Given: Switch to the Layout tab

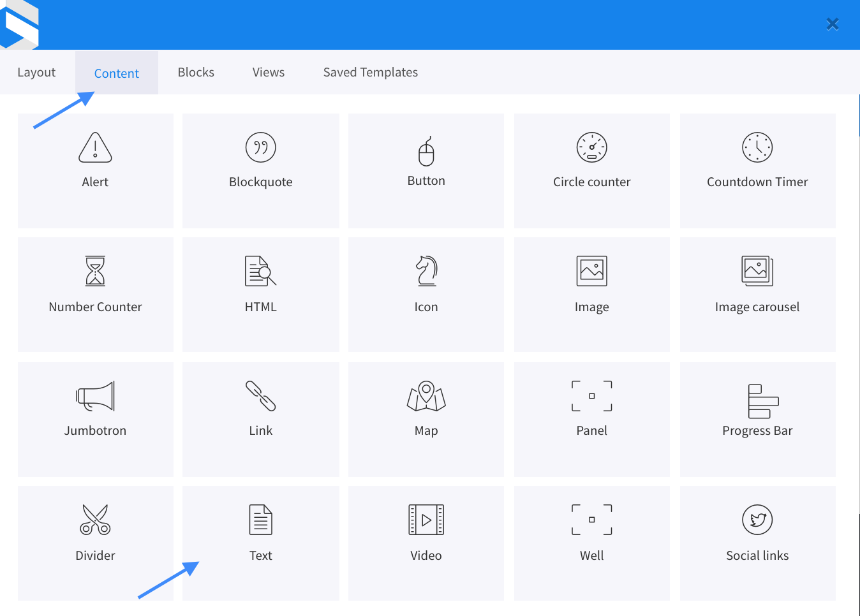Looking at the screenshot, I should click(x=36, y=72).
